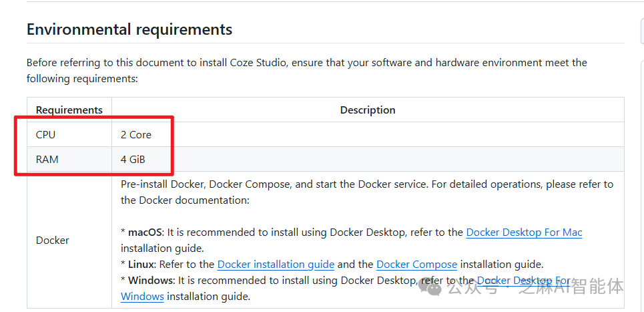Select the Description column header
Screen dimensions: 644x312
pos(368,110)
